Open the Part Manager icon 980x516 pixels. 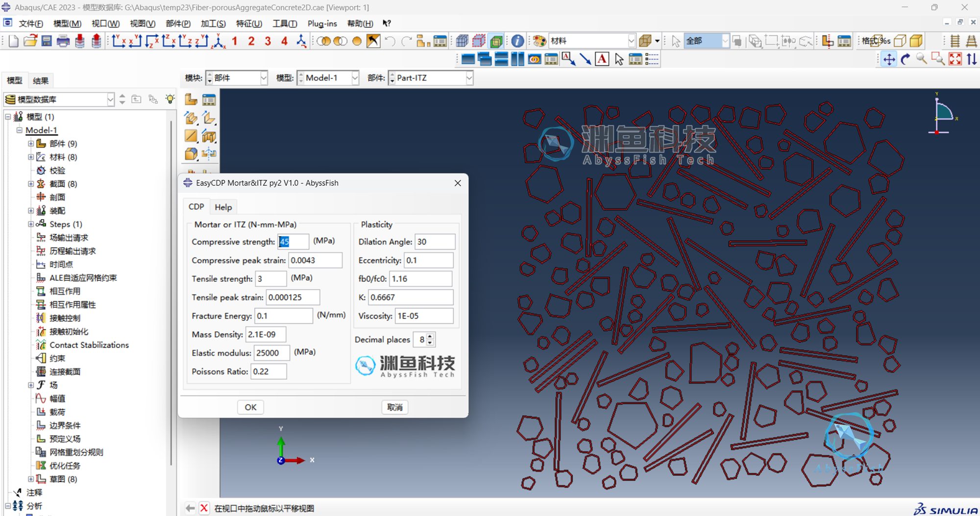tap(209, 100)
